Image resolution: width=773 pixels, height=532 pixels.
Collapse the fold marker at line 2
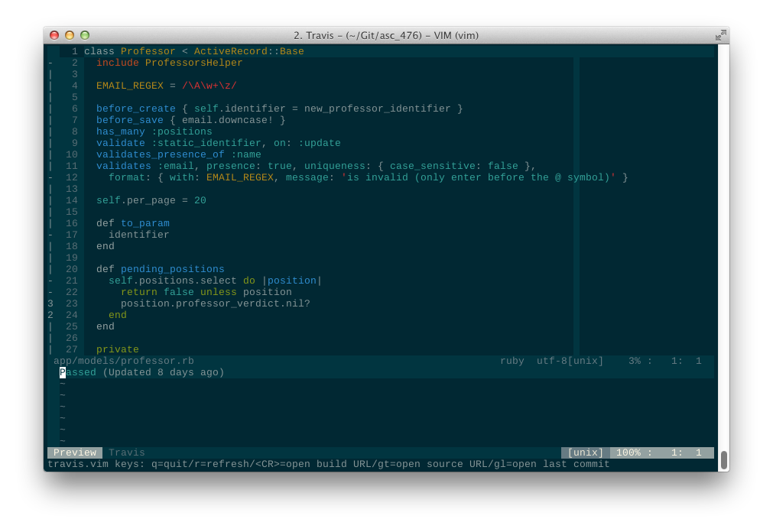[50, 63]
